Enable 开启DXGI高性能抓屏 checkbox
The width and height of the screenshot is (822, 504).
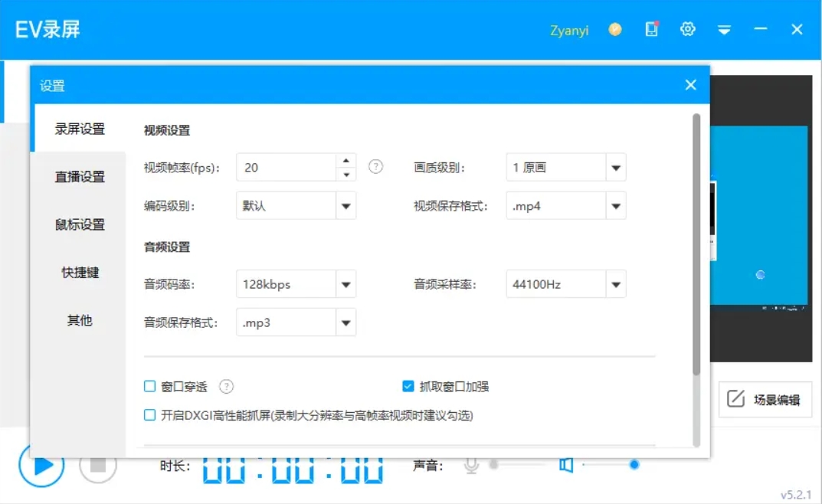coord(150,415)
